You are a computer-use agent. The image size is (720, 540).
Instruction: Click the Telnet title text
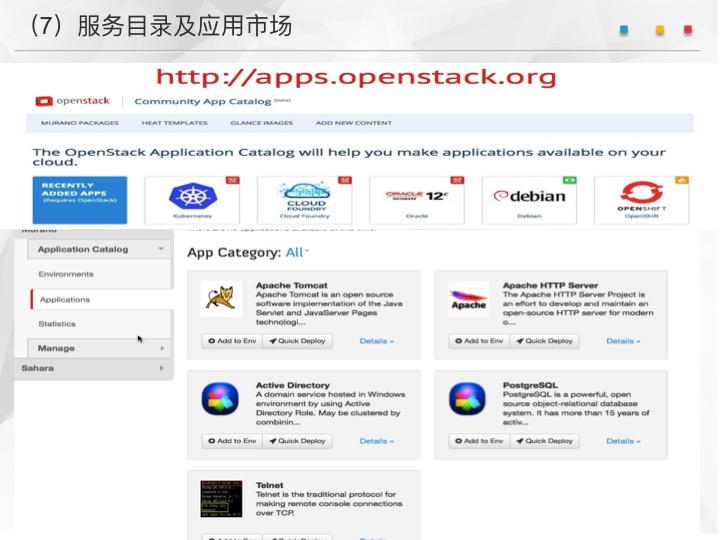[270, 485]
